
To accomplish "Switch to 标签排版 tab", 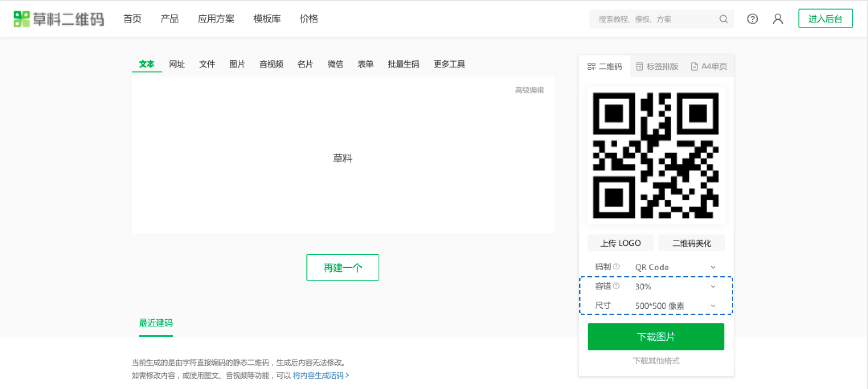I will point(657,66).
